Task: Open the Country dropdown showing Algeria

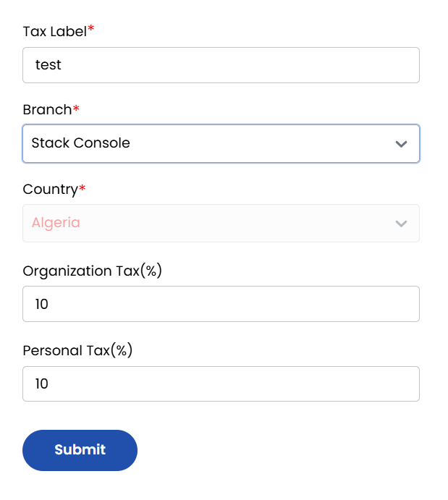Action: 221,223
